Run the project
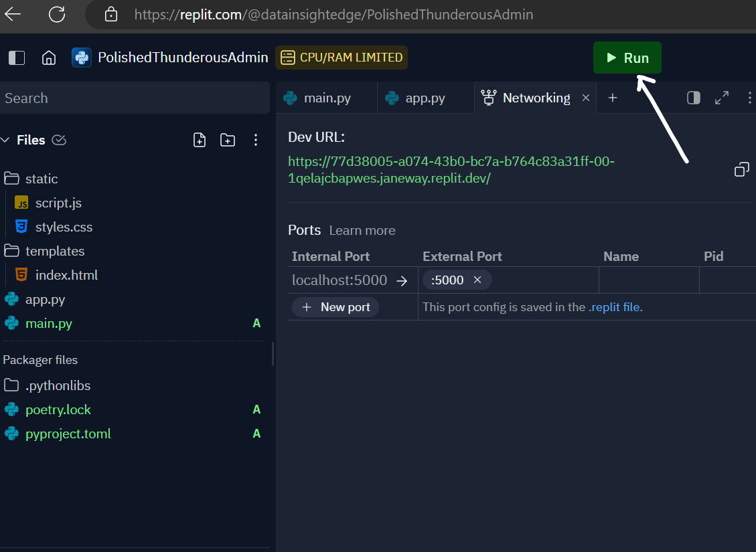Viewport: 756px width, 552px height. (627, 58)
